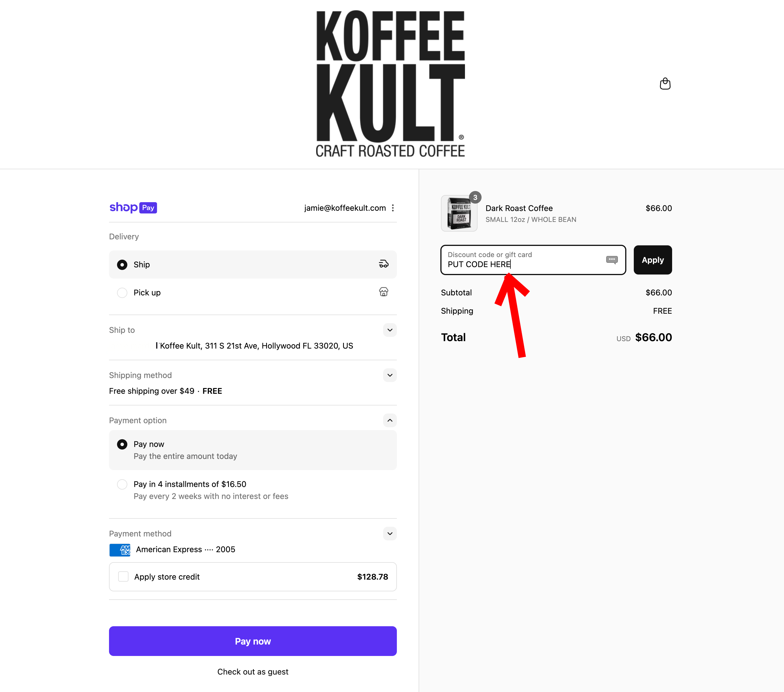Image resolution: width=784 pixels, height=692 pixels.
Task: Click the American Express card icon
Action: (120, 550)
